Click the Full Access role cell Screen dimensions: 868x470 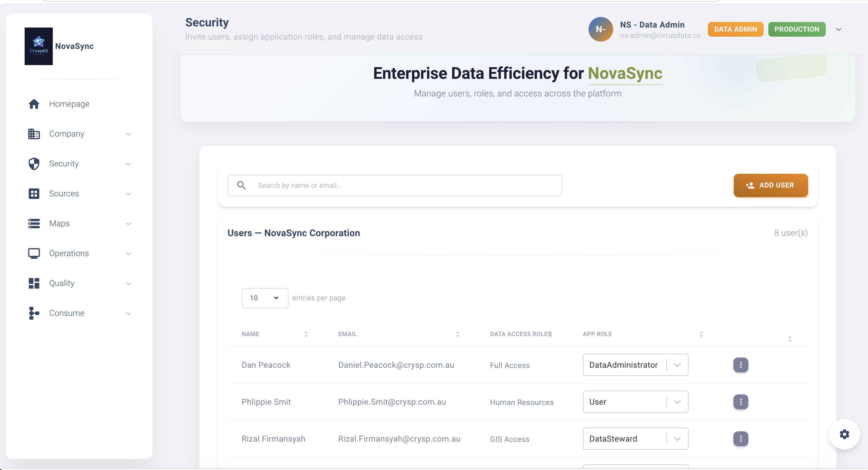[510, 365]
